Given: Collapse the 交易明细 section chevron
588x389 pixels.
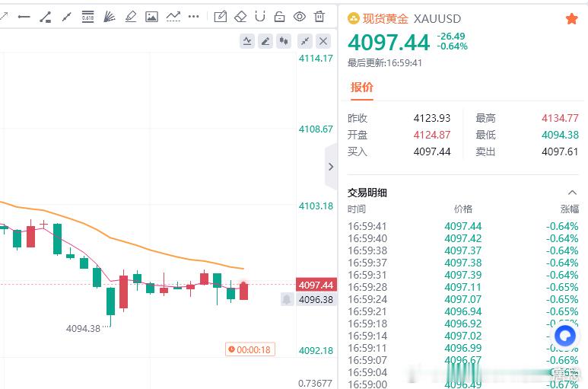Looking at the screenshot, I should click(x=572, y=193).
